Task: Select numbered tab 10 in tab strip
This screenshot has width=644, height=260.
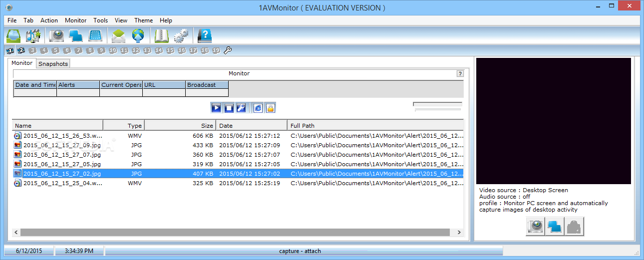Action: (x=113, y=50)
